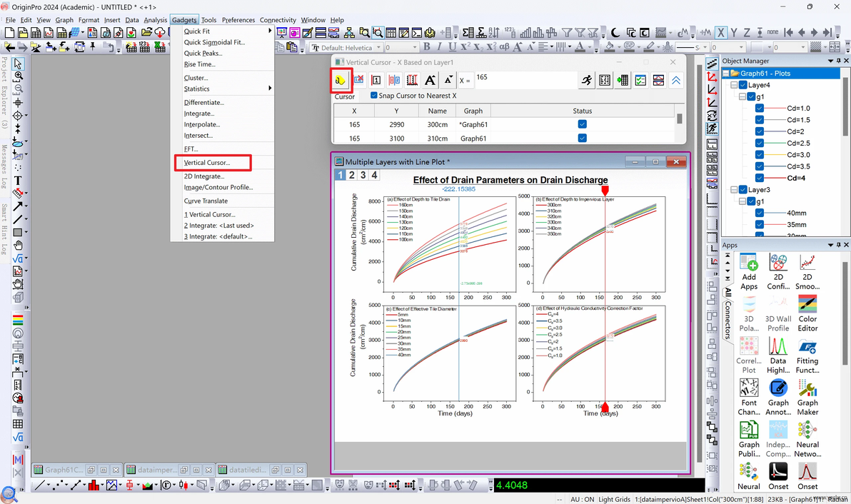Toggle Status checkbox for the 300cm row
The width and height of the screenshot is (851, 504).
582,124
